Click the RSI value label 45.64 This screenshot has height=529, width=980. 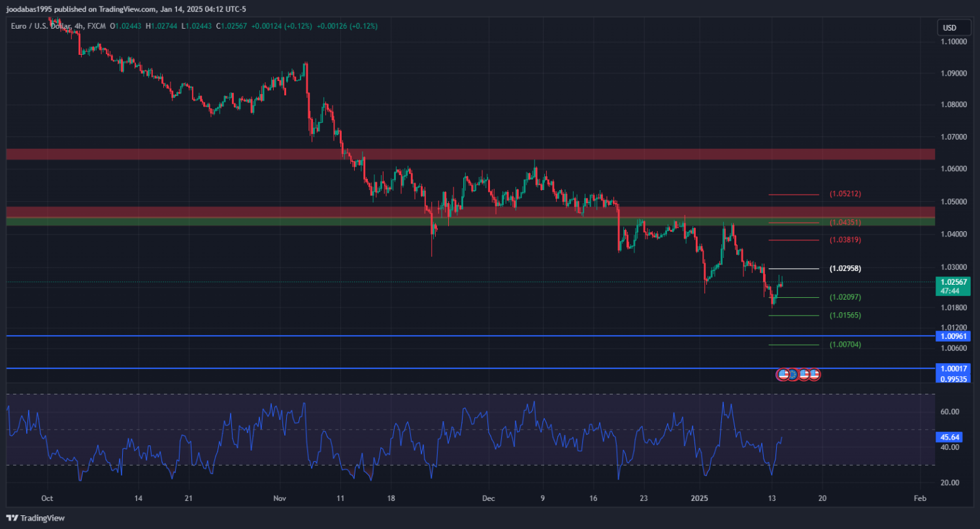click(x=949, y=437)
